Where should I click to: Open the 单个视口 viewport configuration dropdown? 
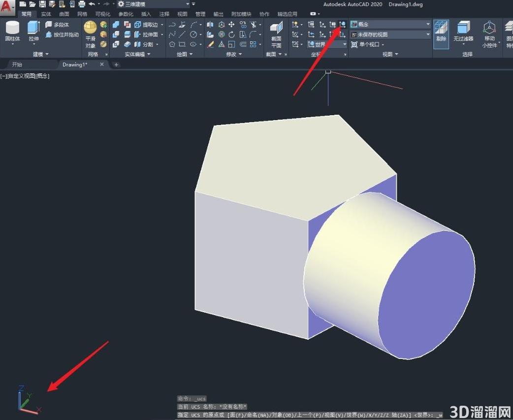click(367, 44)
